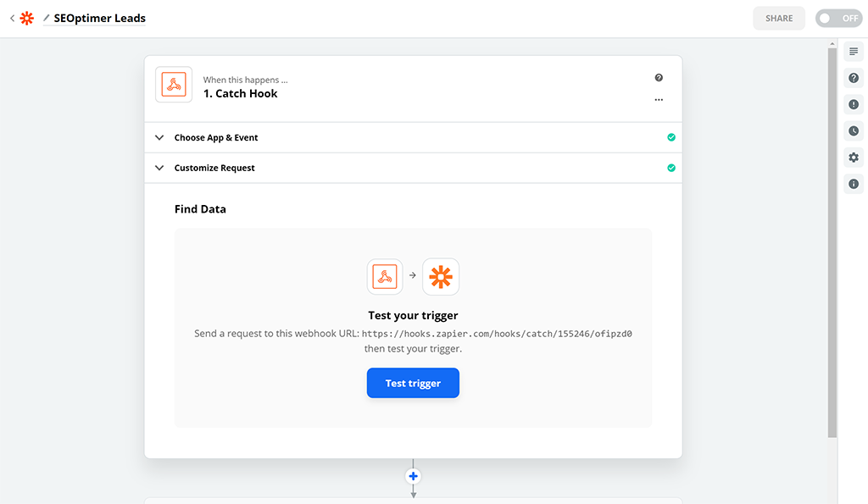868x504 pixels.
Task: Click the pencil icon to rename Zap
Action: [x=47, y=18]
